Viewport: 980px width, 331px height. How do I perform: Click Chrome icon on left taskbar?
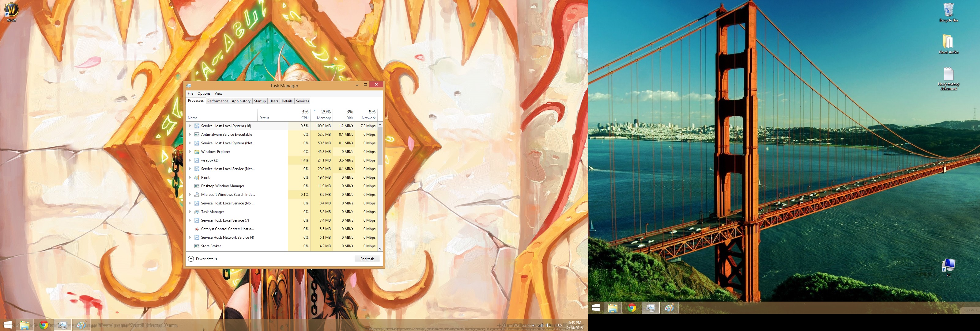coord(44,325)
